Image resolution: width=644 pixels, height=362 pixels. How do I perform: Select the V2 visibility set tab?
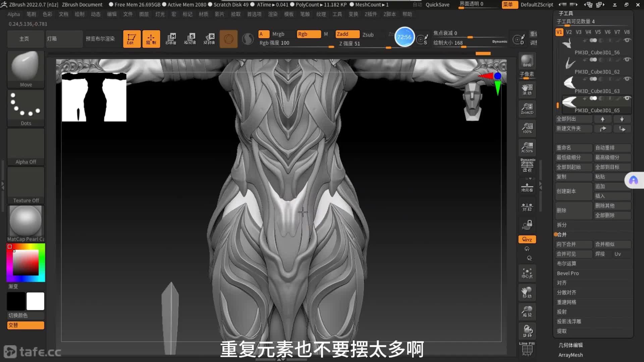(x=569, y=32)
